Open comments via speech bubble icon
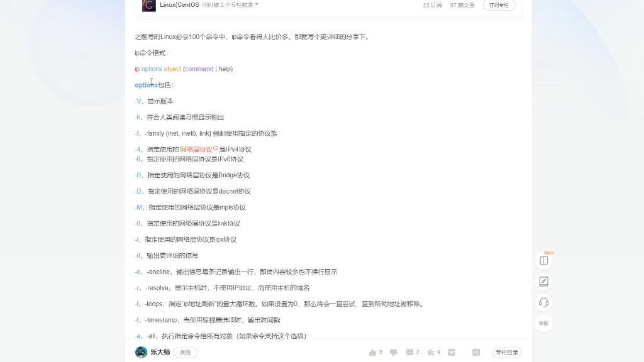 (x=409, y=352)
